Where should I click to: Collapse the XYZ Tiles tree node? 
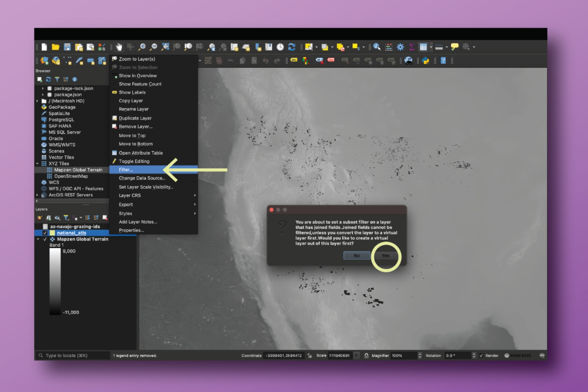point(37,164)
